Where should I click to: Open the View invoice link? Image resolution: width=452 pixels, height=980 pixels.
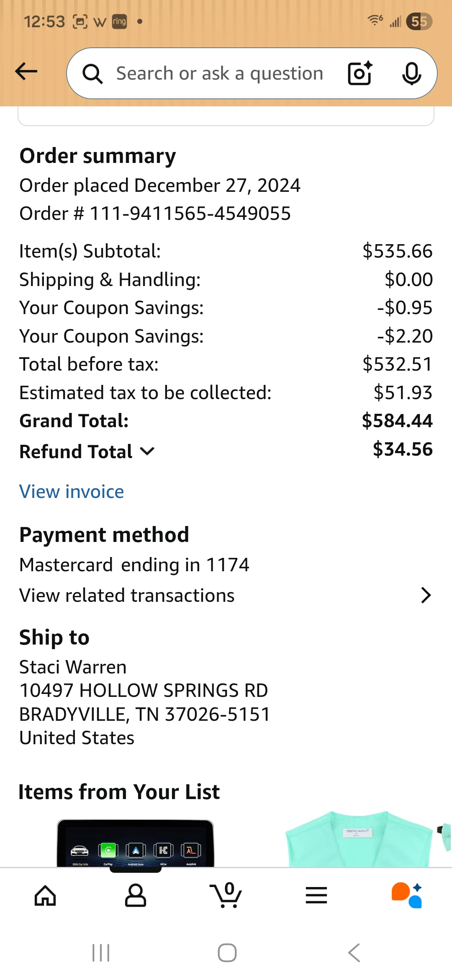tap(72, 492)
